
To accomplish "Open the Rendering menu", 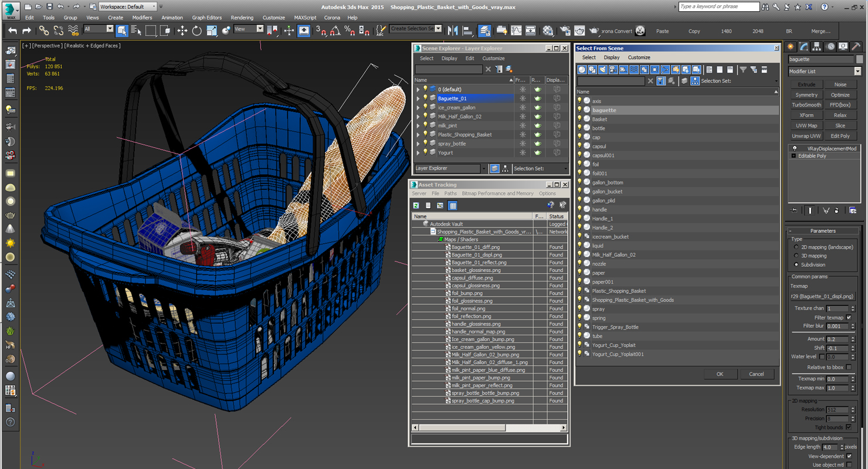I will (242, 18).
